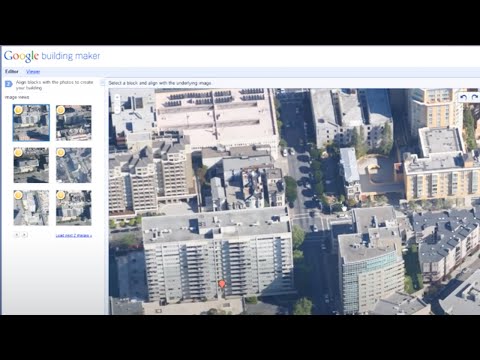Viewport: 480px width, 360px height.
Task: Switch to the Viewer tab
Action: point(33,72)
